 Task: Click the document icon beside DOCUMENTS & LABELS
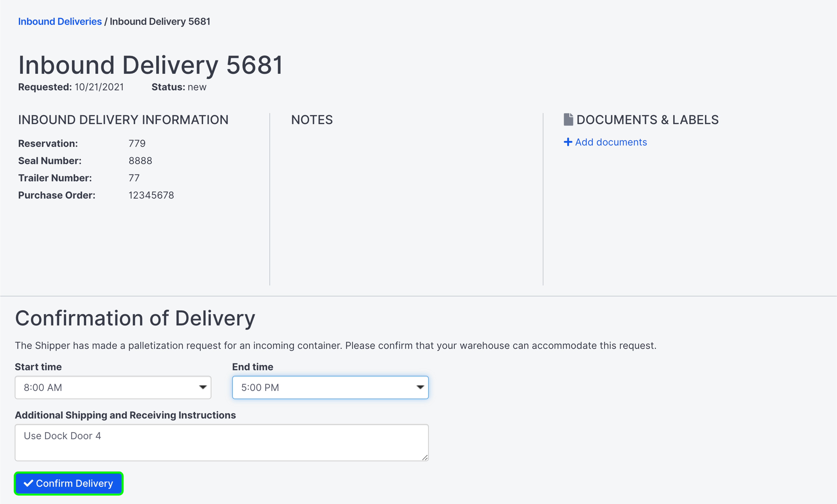(x=569, y=119)
